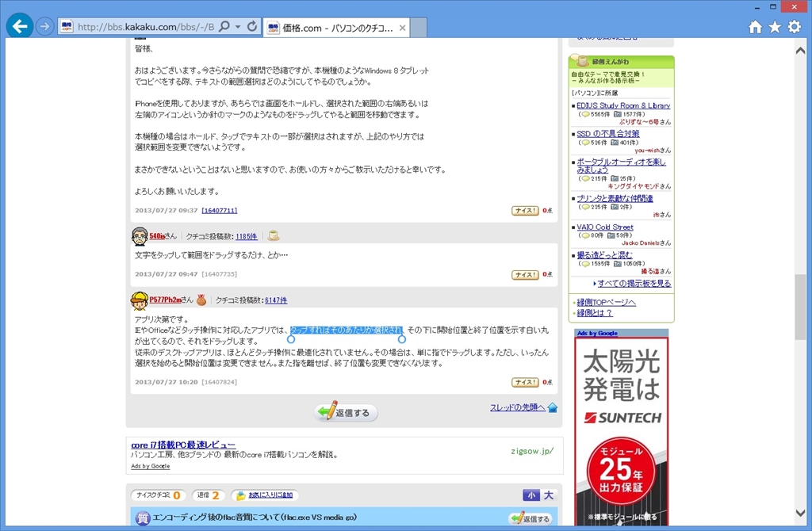Go back with the browser back arrow

[20, 26]
